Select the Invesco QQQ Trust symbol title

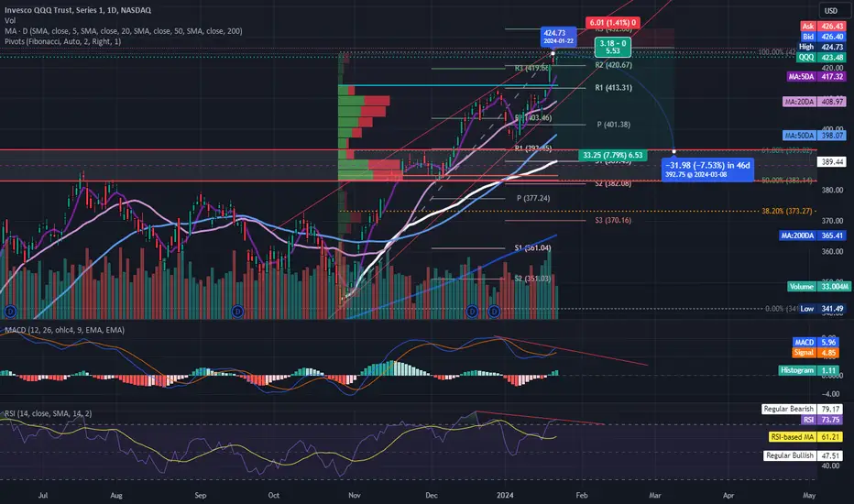[x=78, y=10]
